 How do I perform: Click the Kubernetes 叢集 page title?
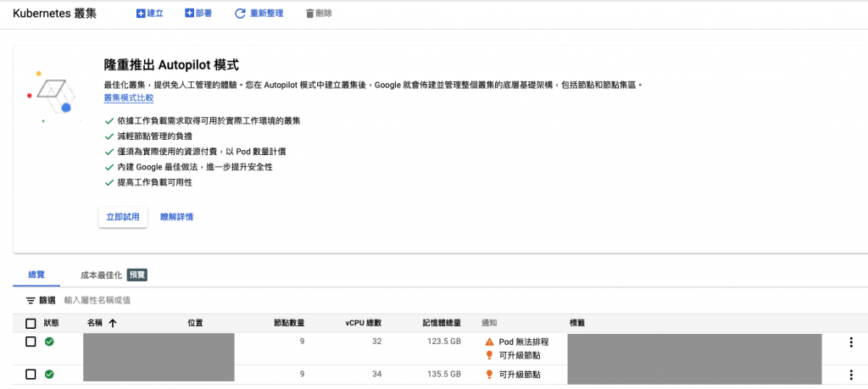coord(55,14)
